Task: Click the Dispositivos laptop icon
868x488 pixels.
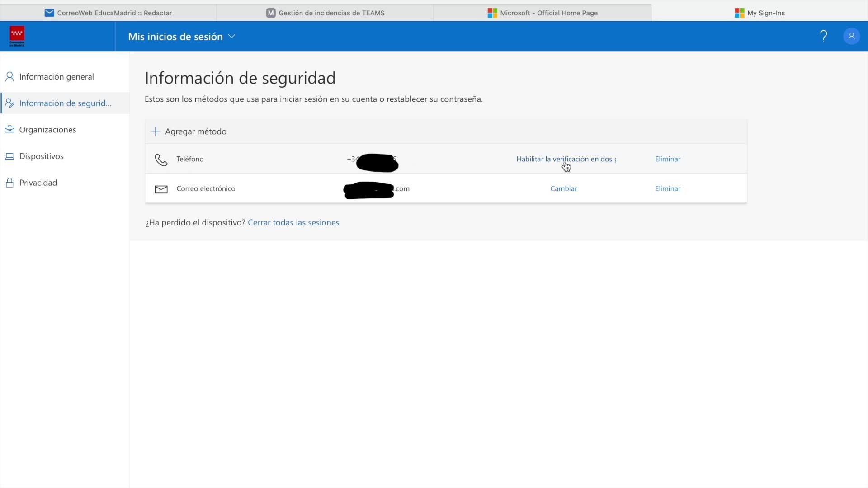Action: [9, 156]
